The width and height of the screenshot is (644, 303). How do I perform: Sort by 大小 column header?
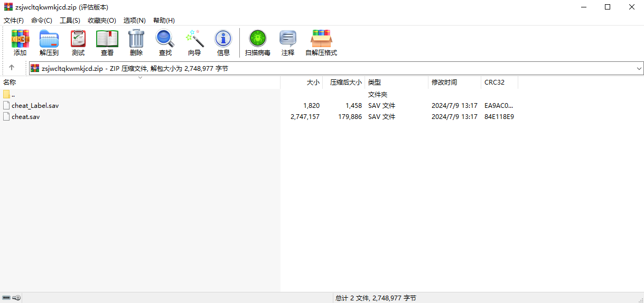point(301,82)
